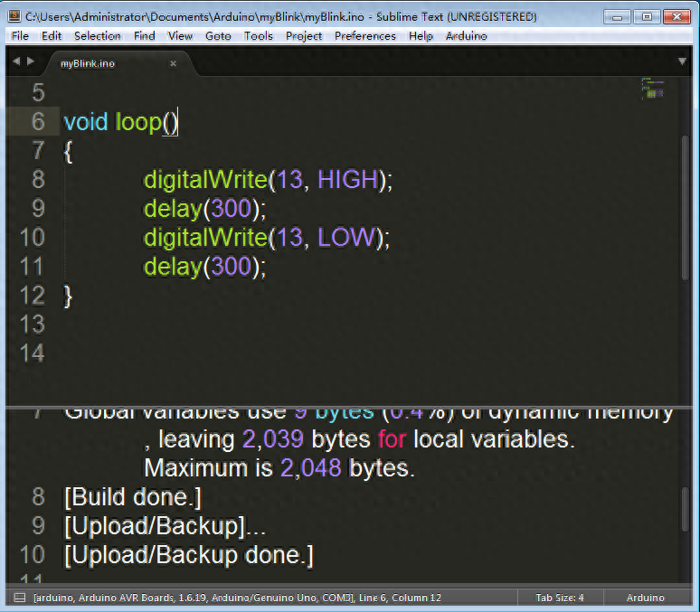Click '[Upload/Backup]...' output line

pyautogui.click(x=165, y=526)
